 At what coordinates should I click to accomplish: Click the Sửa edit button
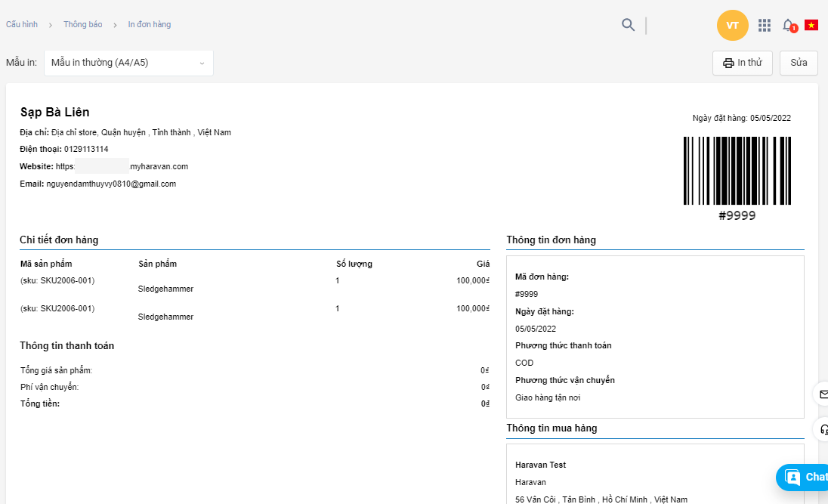point(799,63)
